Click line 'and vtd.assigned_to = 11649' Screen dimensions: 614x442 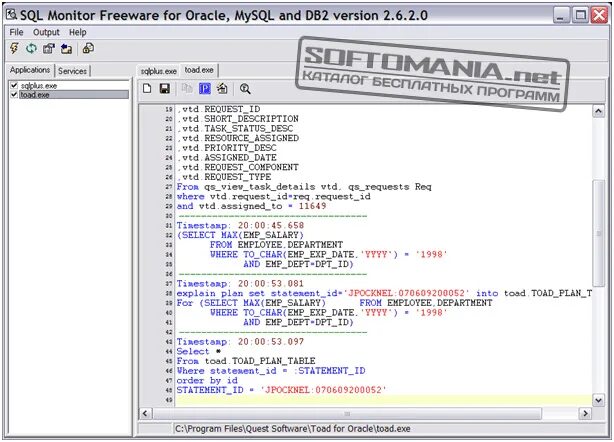[251, 206]
